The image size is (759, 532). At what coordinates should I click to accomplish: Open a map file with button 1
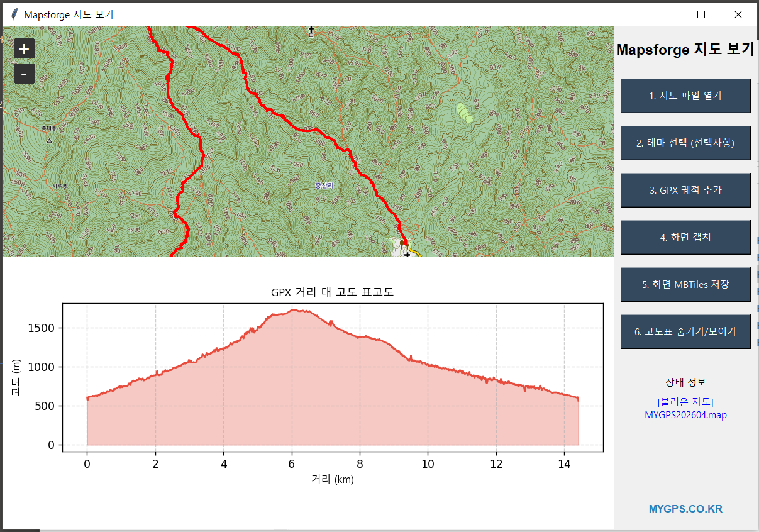[x=685, y=96]
